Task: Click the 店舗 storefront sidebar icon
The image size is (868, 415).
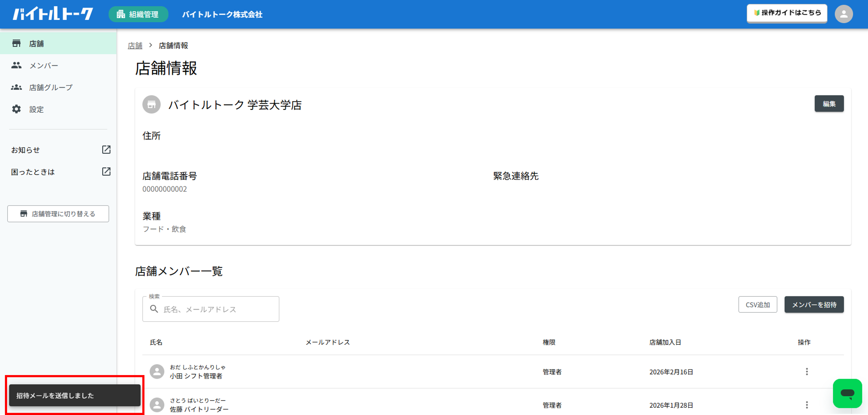Action: pyautogui.click(x=16, y=44)
